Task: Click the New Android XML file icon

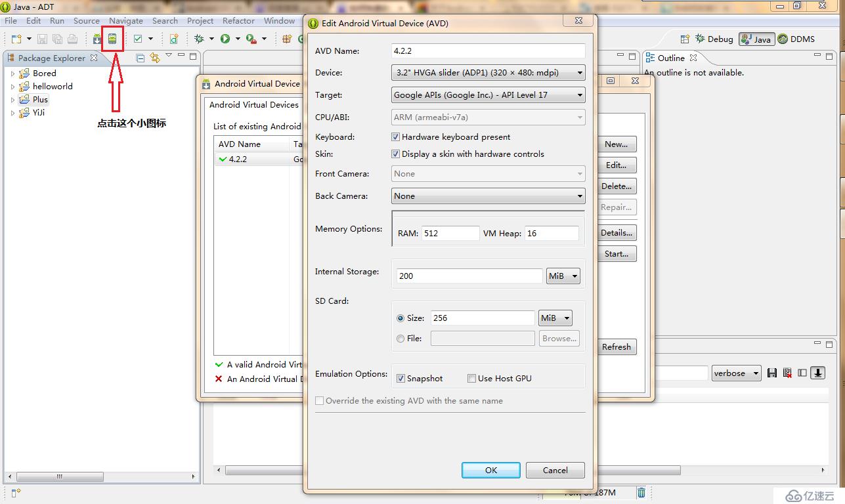Action: coord(174,39)
